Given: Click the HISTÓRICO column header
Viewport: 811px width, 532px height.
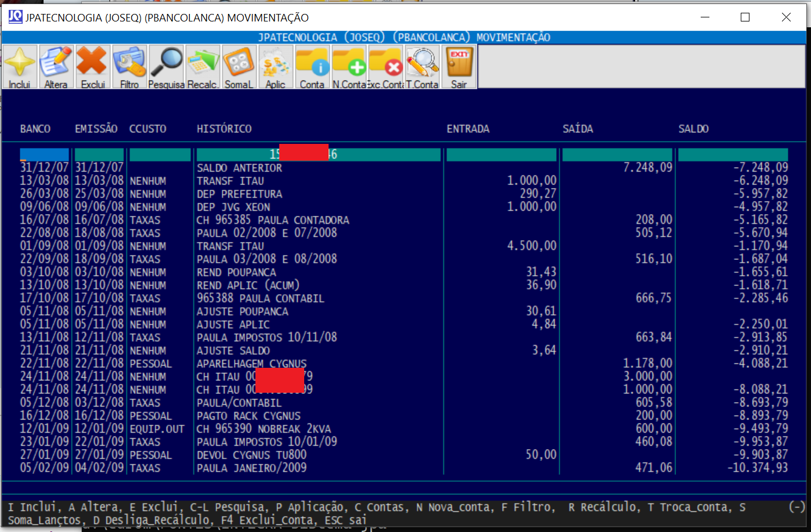Looking at the screenshot, I should click(224, 129).
